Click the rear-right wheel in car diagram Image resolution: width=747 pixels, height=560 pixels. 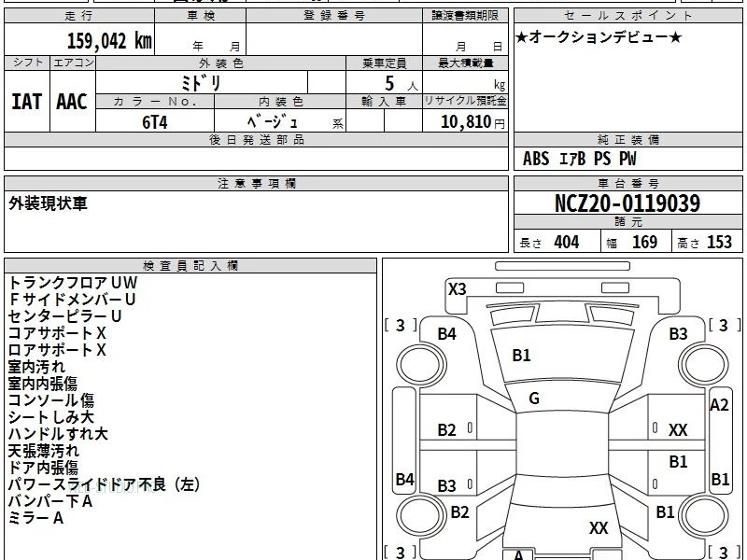click(x=704, y=515)
